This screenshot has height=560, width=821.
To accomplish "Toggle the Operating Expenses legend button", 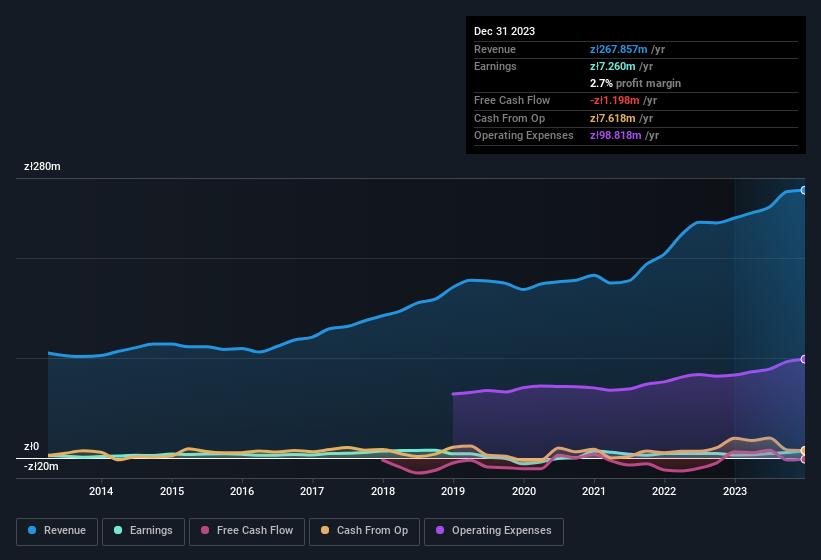I will click(x=494, y=531).
